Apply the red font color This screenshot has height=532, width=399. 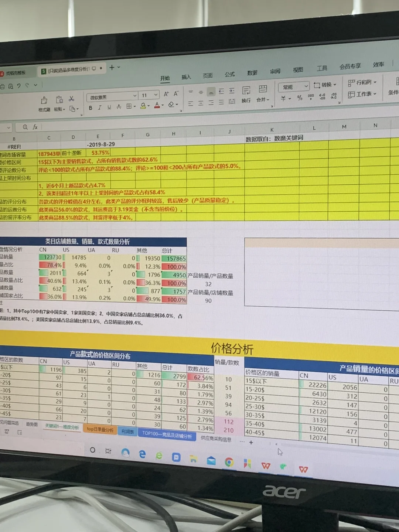pyautogui.click(x=157, y=105)
